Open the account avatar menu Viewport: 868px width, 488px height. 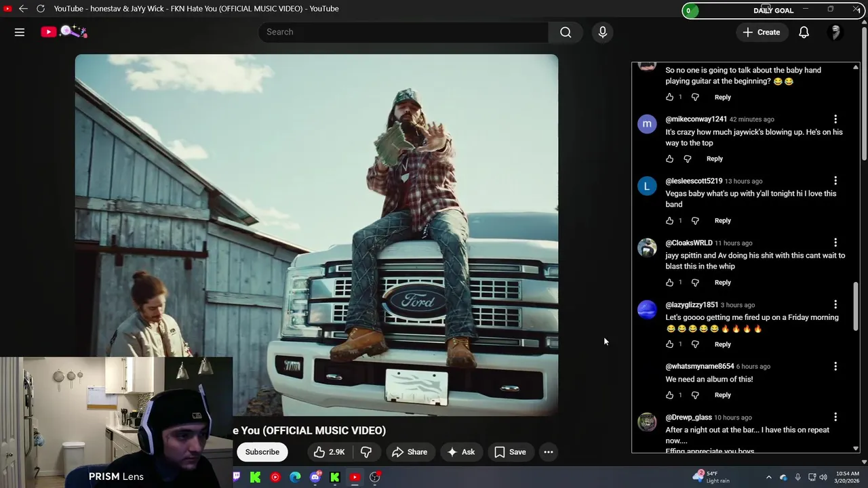(835, 32)
